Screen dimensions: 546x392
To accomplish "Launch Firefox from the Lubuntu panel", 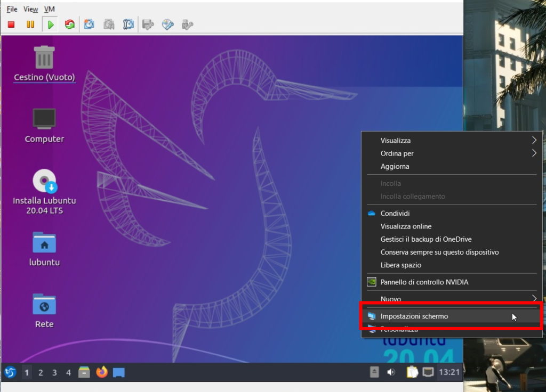I will [102, 372].
